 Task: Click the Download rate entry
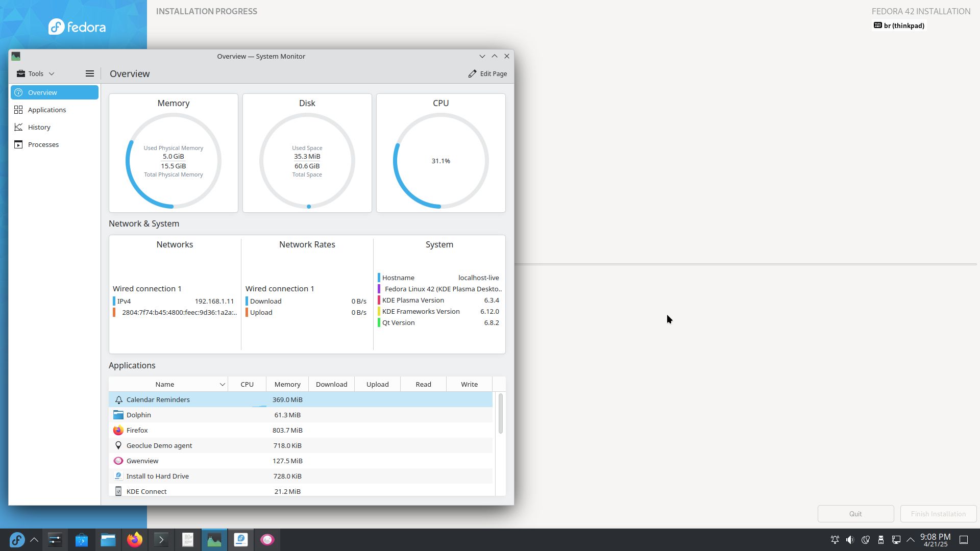[306, 301]
